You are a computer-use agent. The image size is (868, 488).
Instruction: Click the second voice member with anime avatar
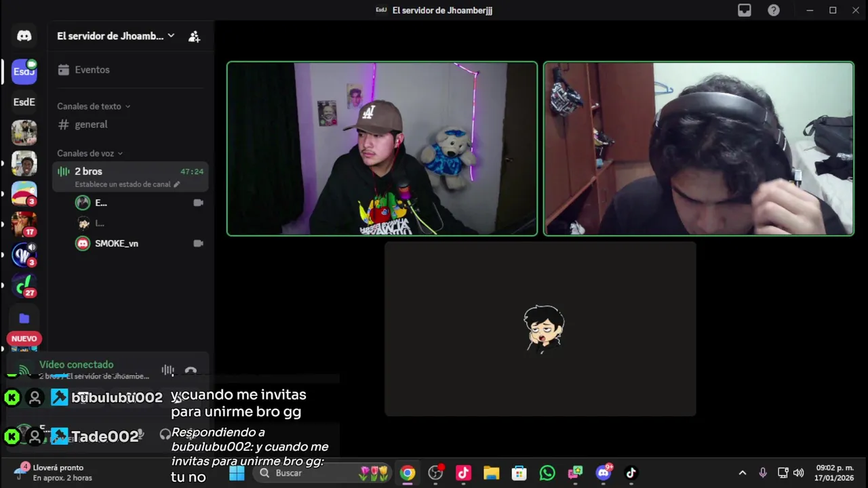coord(83,223)
